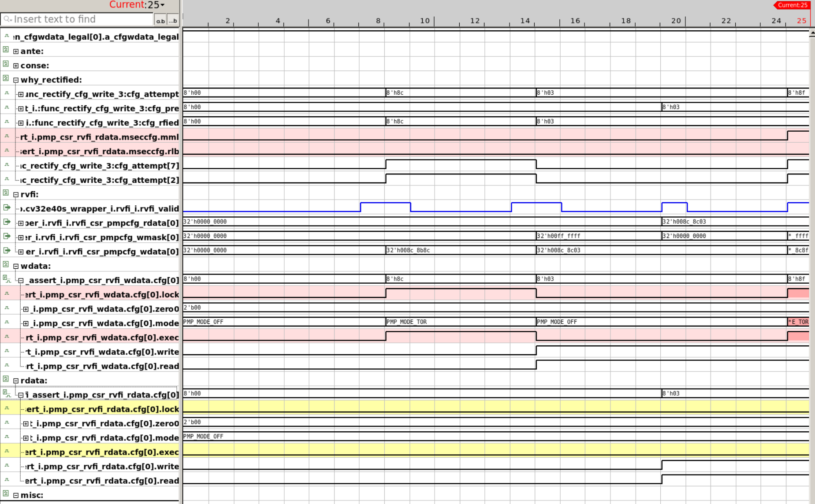Expand the "ante:" signal group
Screen dimensions: 815x504
click(16, 51)
